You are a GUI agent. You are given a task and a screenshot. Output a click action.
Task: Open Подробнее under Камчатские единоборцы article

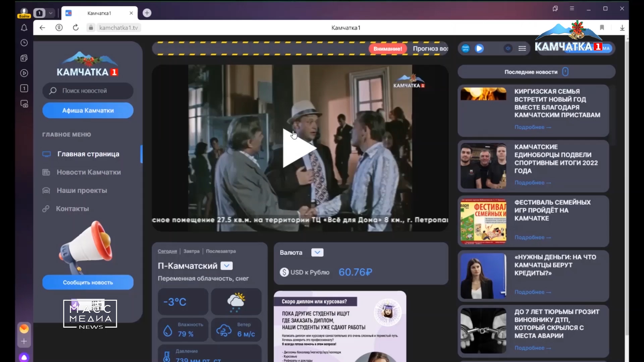coord(533,183)
